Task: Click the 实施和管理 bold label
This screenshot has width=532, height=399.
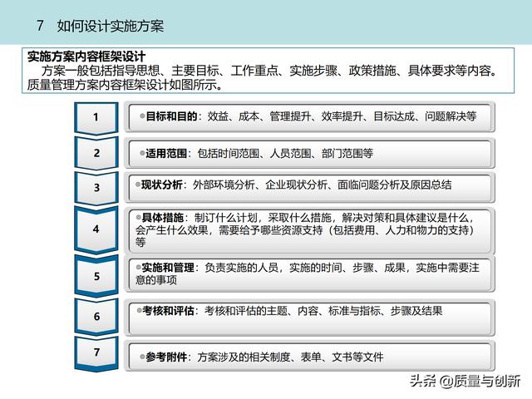Action: (x=168, y=268)
